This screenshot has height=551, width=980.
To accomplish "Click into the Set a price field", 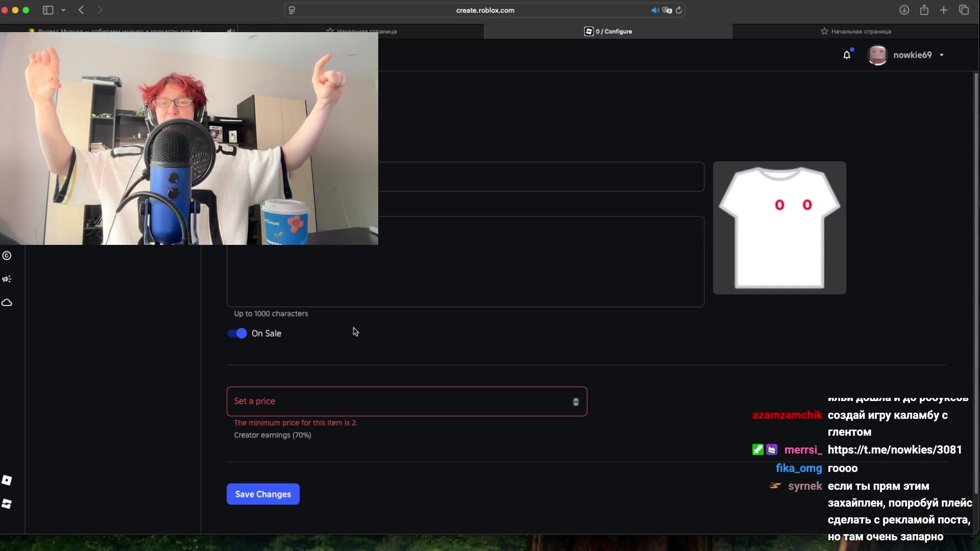I will (398, 402).
